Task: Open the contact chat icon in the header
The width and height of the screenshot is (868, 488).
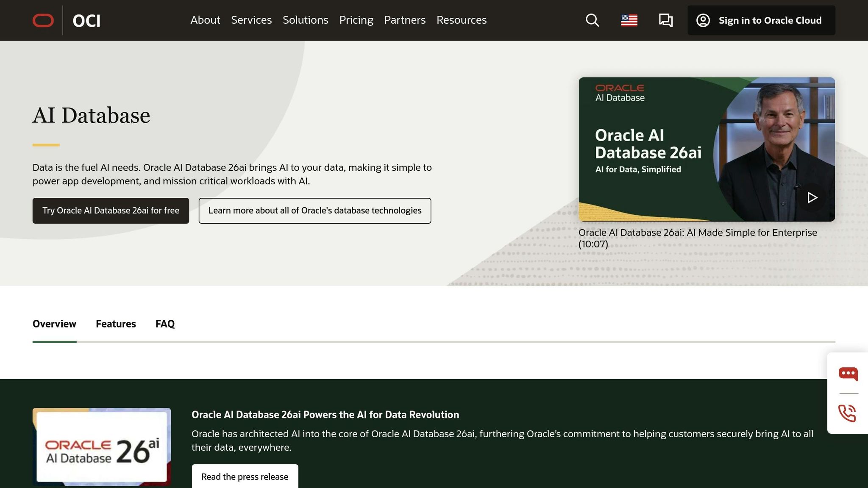Action: click(x=665, y=20)
